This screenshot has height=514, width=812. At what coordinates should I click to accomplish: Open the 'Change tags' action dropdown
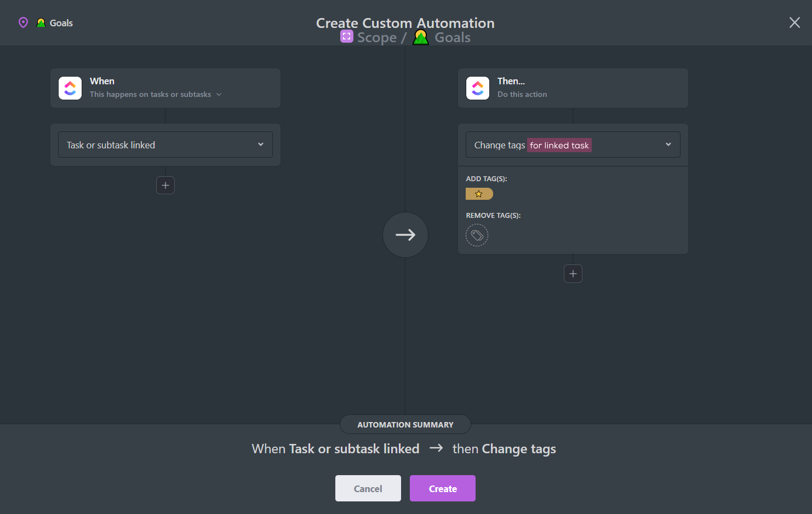click(x=573, y=145)
